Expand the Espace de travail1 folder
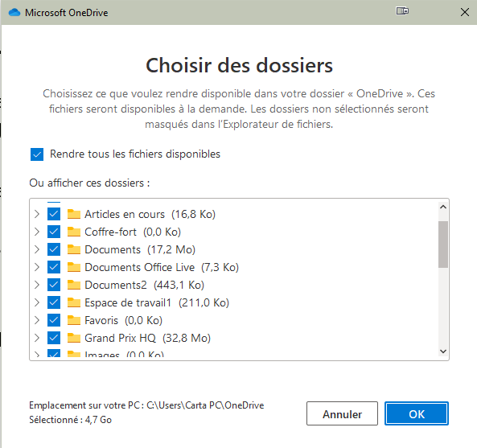Screen dimensions: 477x448 pos(37,302)
